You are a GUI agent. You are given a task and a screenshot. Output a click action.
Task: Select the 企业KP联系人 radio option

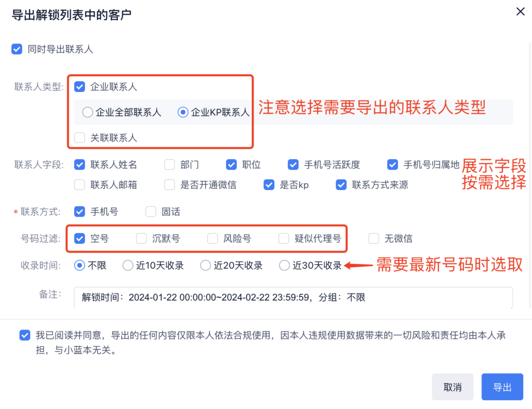coord(183,112)
